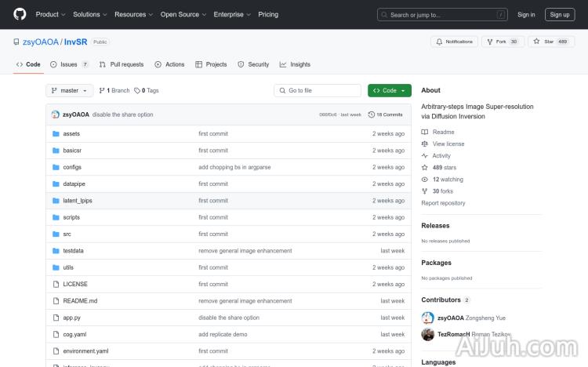This screenshot has height=367, width=588.
Task: Expand the Product menu
Action: point(50,14)
